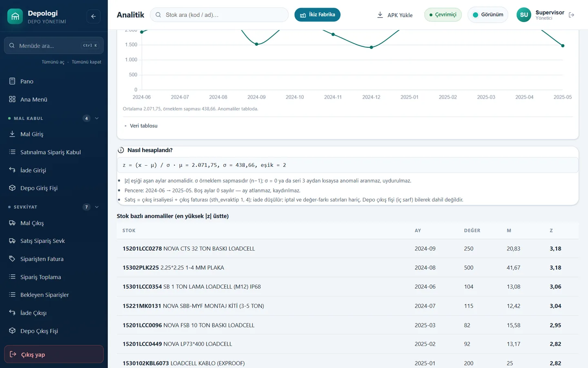Click the Çıkış yap logout button

click(x=54, y=354)
